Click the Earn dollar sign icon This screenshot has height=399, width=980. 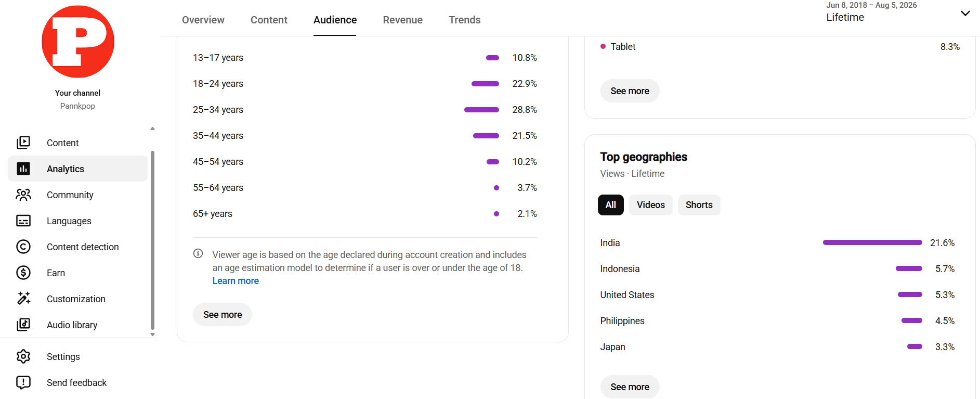[x=23, y=273]
